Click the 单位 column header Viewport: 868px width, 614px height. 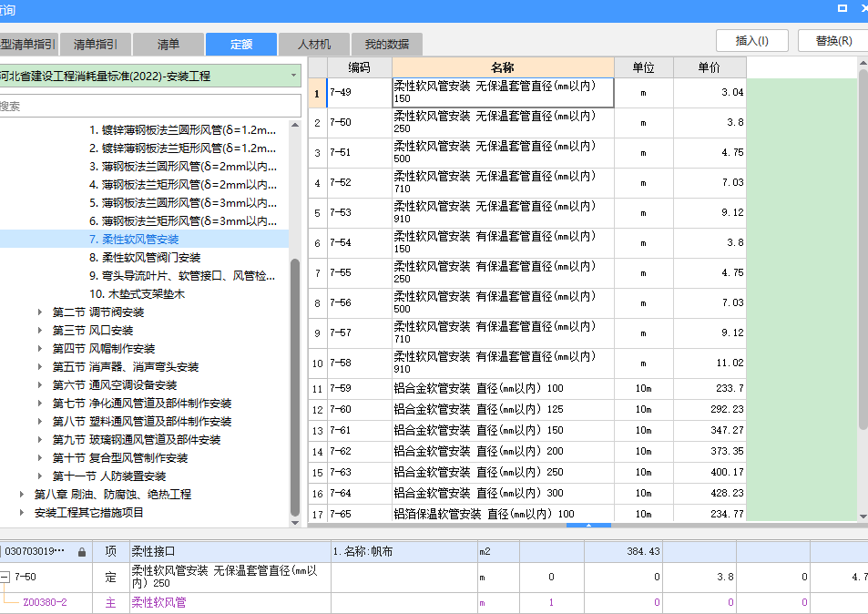click(644, 67)
